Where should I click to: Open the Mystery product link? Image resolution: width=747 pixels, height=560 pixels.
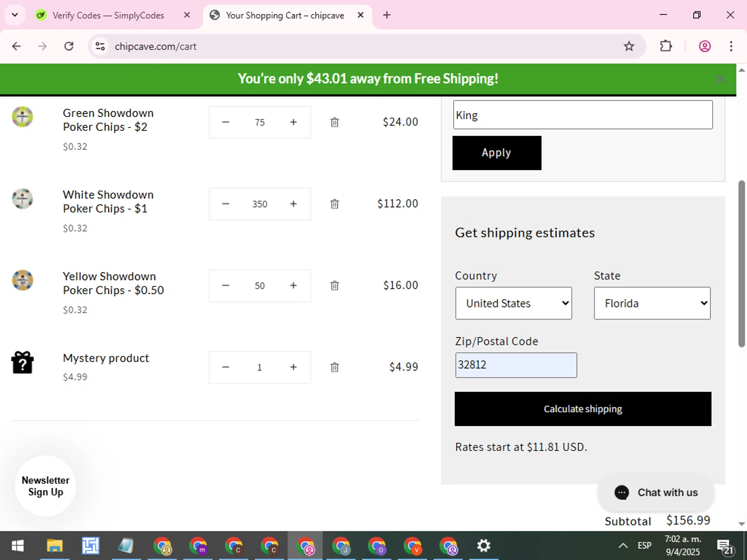[x=106, y=358]
